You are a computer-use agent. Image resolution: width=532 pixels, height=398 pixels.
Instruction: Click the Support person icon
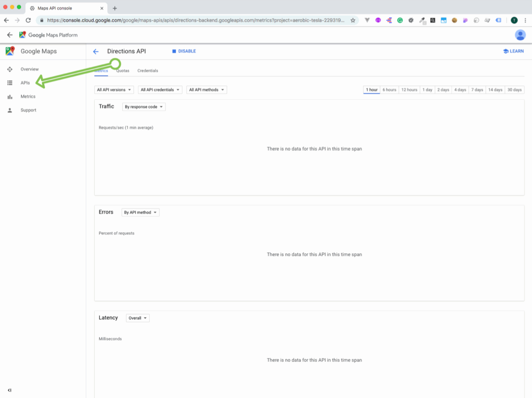point(10,110)
